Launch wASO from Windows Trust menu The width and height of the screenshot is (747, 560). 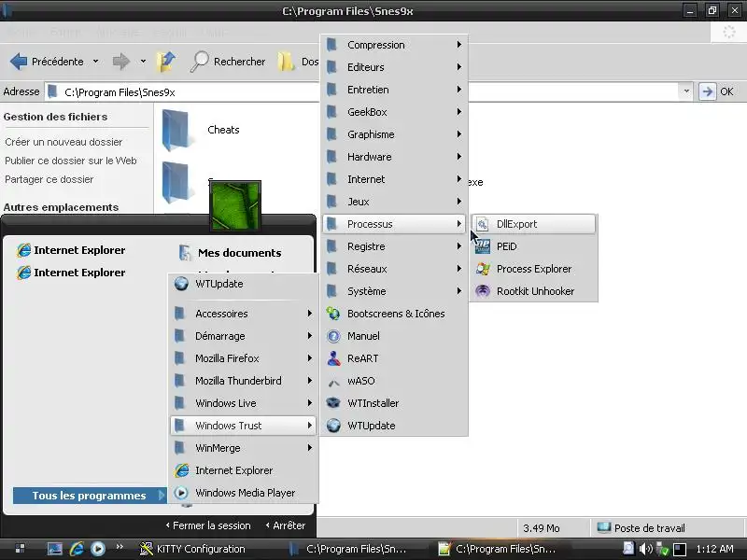[x=394, y=381]
